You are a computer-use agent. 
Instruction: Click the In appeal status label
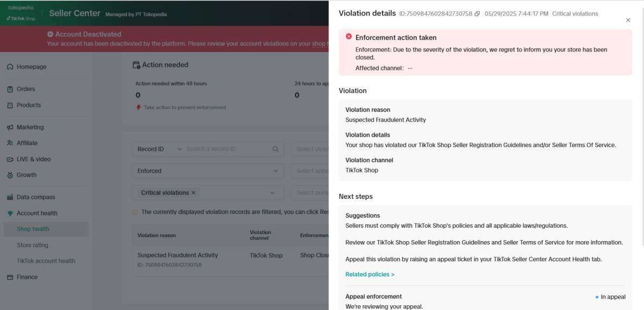[x=613, y=297]
